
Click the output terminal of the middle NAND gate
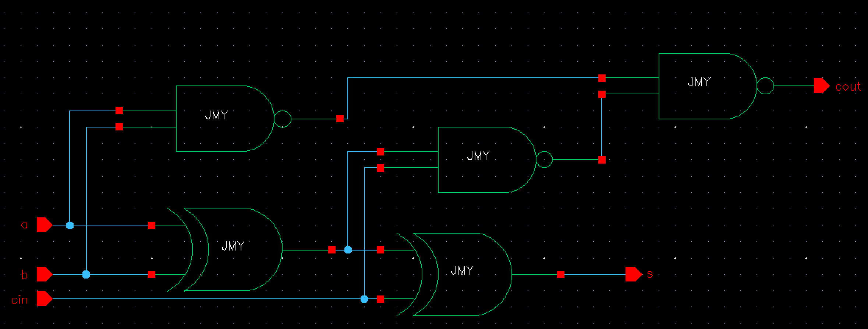coord(602,160)
